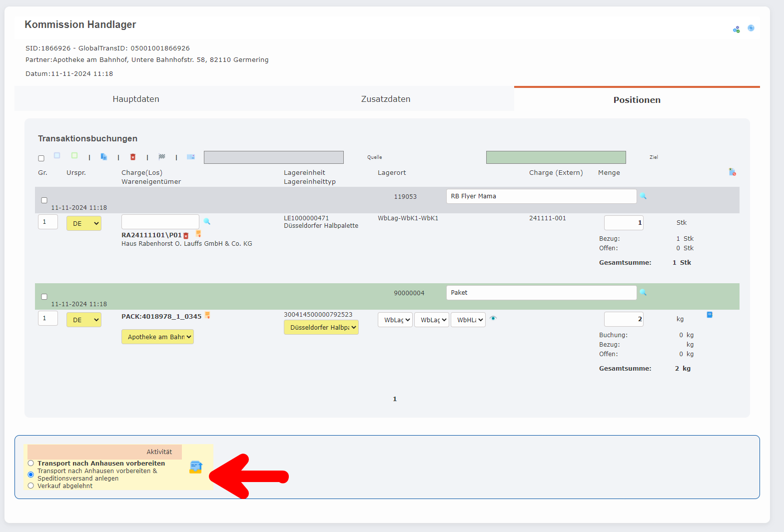Image resolution: width=784 pixels, height=532 pixels.
Task: Click the Kommission Handlager title
Action: (80, 24)
